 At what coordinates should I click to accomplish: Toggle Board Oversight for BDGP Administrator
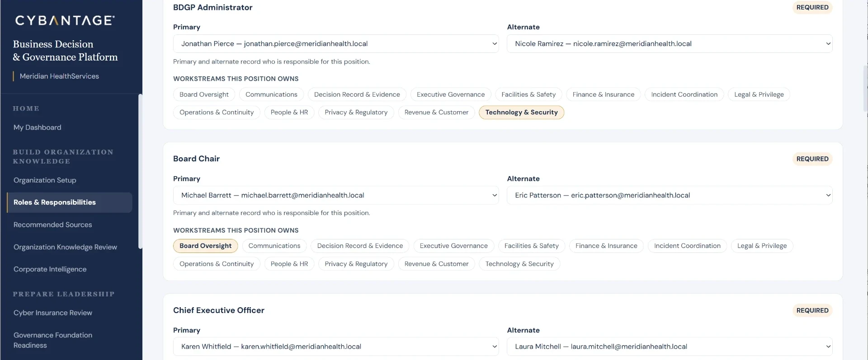click(x=204, y=94)
